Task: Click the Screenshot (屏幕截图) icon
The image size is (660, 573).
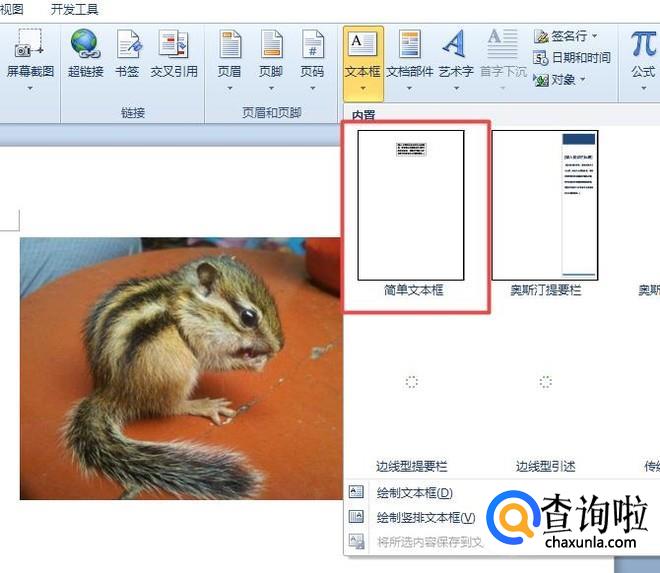Action: point(29,43)
